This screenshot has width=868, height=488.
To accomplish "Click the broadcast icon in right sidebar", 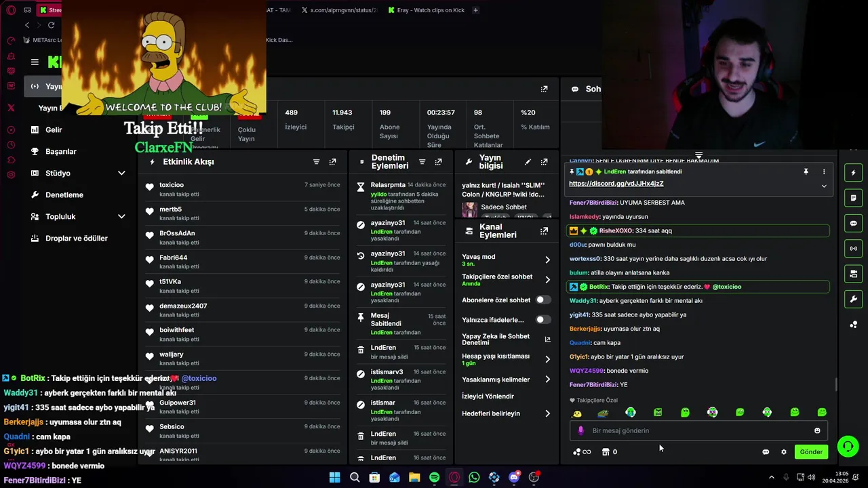I will [x=853, y=249].
